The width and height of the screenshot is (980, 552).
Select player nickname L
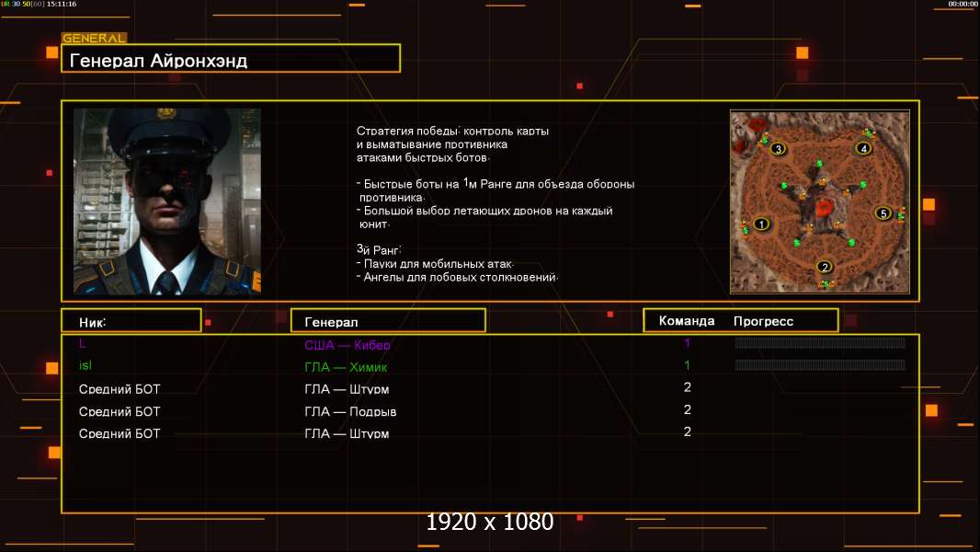coord(83,343)
